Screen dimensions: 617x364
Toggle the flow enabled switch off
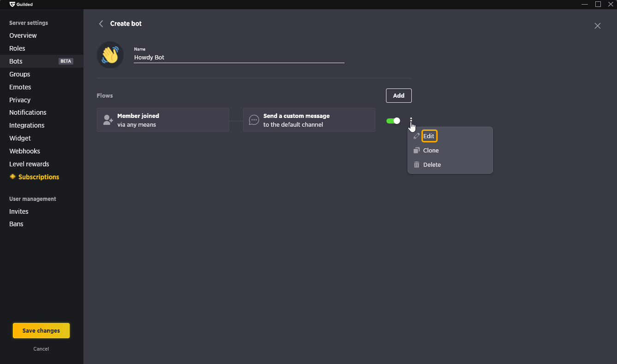point(393,121)
